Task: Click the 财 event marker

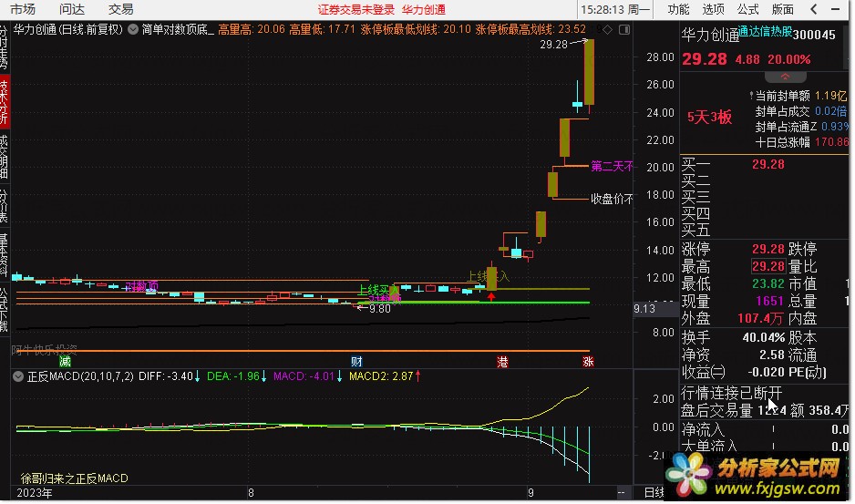Action: [x=356, y=361]
